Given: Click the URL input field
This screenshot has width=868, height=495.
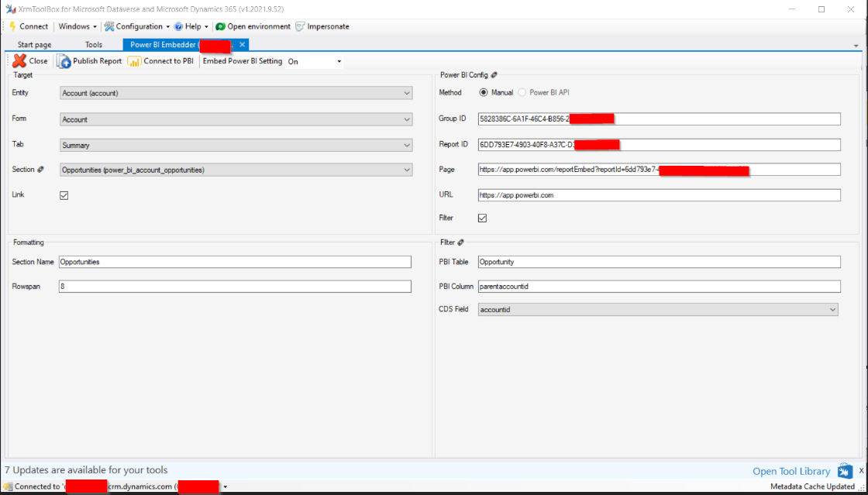Looking at the screenshot, I should click(x=660, y=195).
